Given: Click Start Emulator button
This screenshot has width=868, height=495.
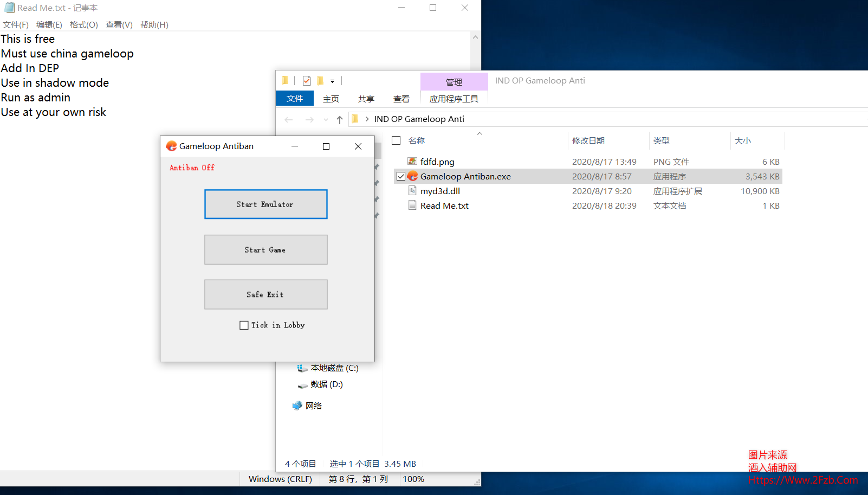Looking at the screenshot, I should pyautogui.click(x=265, y=204).
